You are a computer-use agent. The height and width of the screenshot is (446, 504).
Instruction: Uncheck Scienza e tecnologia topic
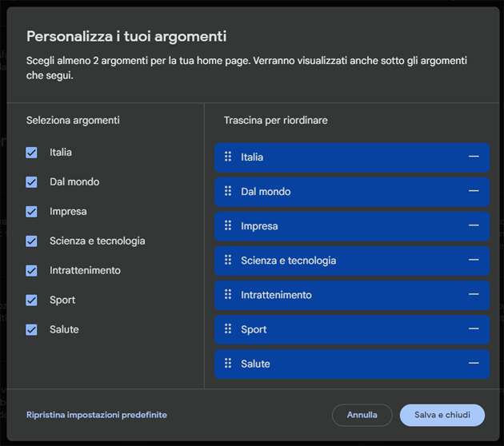[32, 241]
